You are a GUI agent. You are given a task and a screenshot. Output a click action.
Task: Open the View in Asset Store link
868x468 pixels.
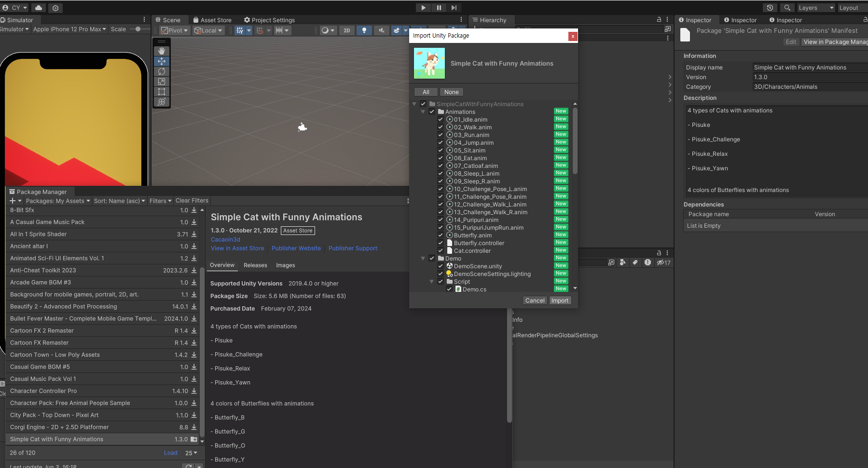[237, 248]
